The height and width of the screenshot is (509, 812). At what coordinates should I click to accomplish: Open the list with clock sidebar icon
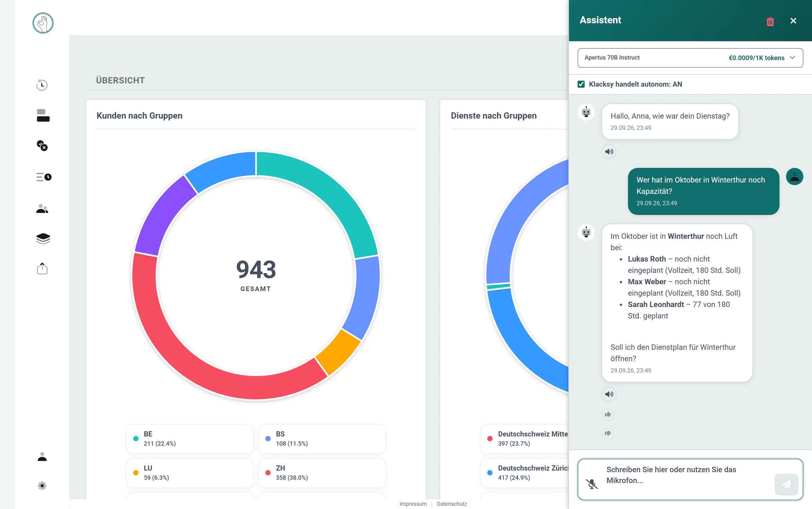point(44,177)
